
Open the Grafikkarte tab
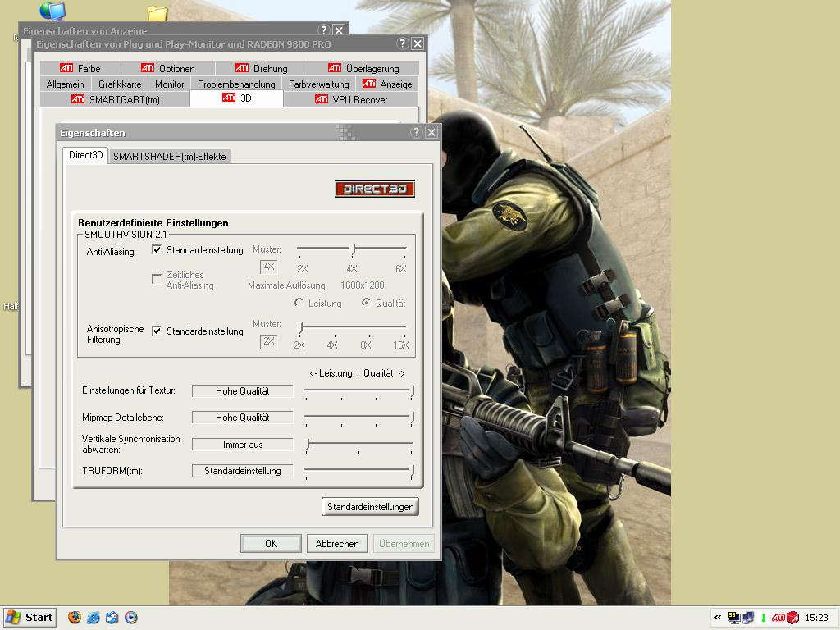(120, 84)
